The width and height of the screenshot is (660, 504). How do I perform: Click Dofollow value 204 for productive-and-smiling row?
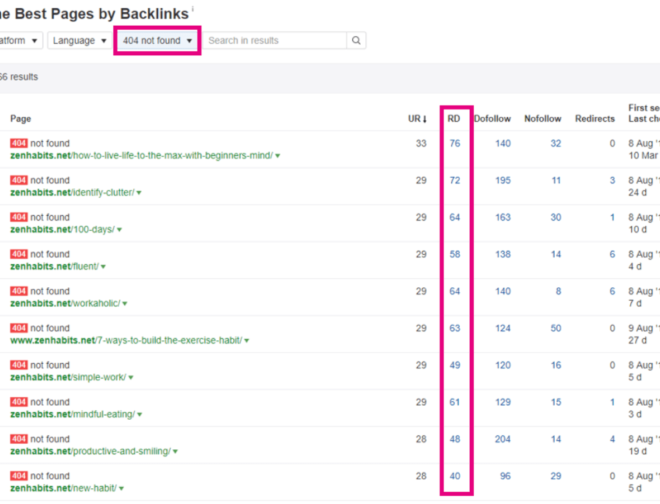pos(503,439)
